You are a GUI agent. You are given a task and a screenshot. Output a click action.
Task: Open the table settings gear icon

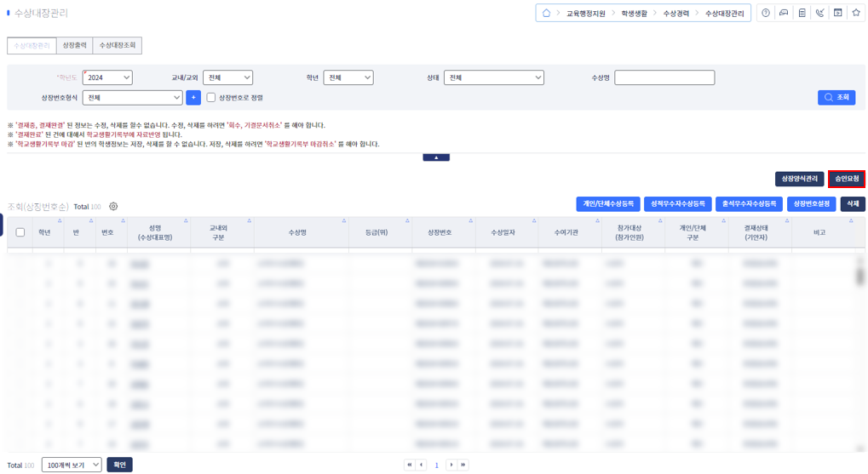point(113,206)
